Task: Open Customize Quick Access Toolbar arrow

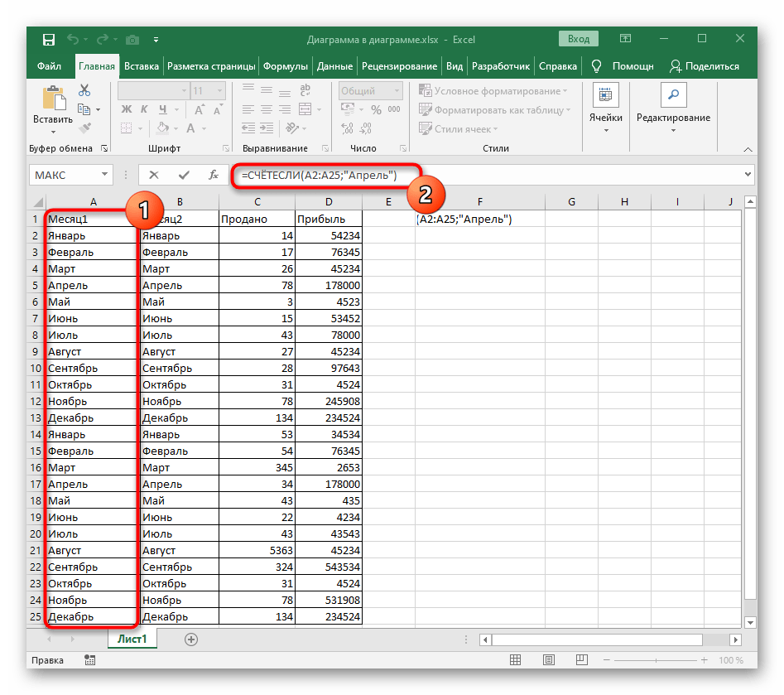Action: (156, 40)
